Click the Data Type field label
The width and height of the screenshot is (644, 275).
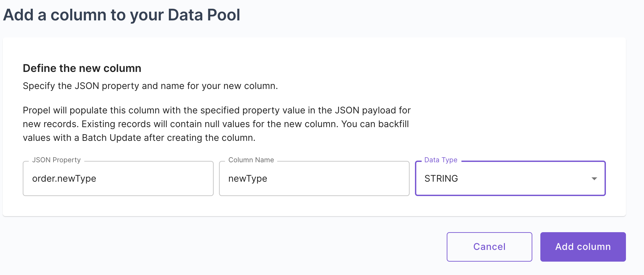(440, 160)
